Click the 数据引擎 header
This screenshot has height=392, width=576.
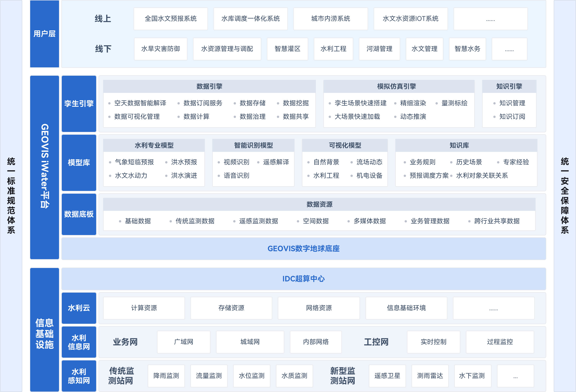click(209, 86)
